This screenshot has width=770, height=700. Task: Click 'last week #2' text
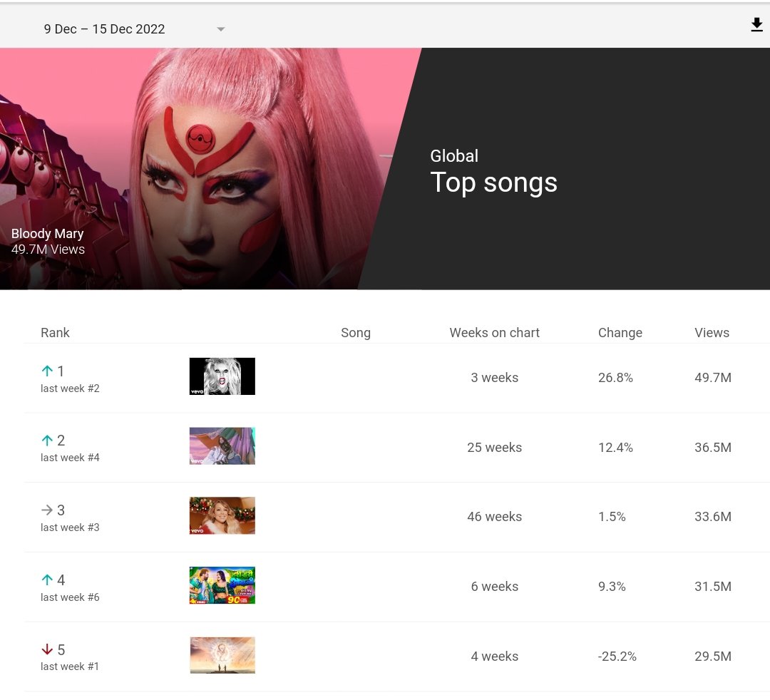coord(70,388)
